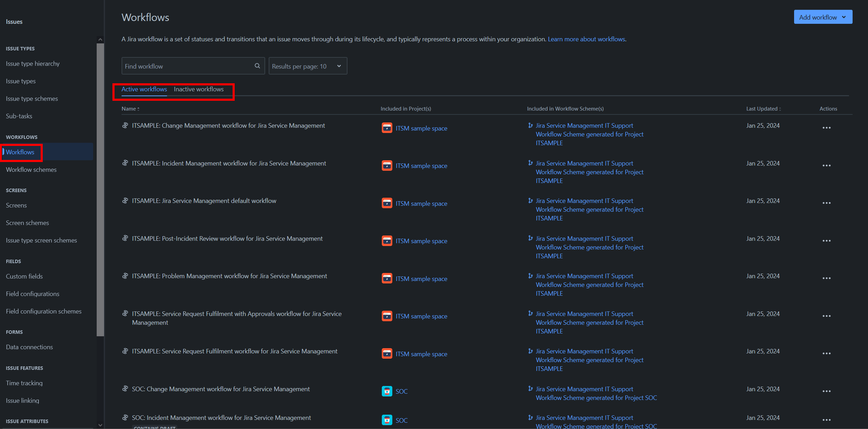Open Learn more about workflows link
This screenshot has width=868, height=429.
tap(586, 39)
